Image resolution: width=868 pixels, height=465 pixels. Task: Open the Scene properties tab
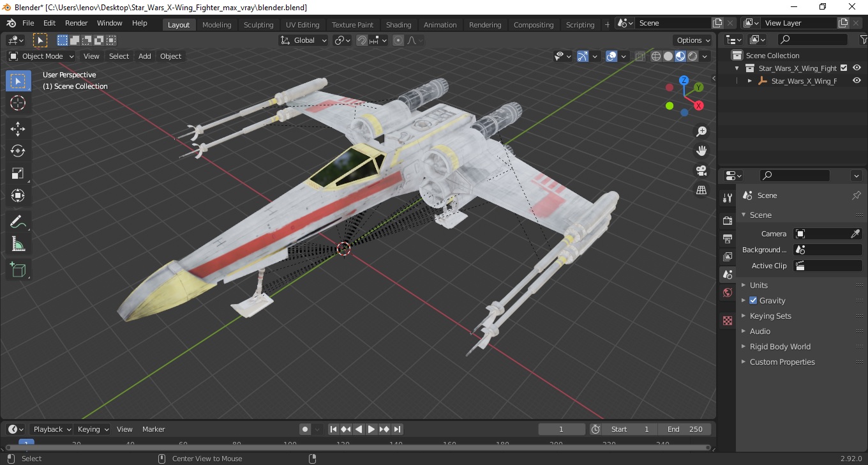[728, 274]
